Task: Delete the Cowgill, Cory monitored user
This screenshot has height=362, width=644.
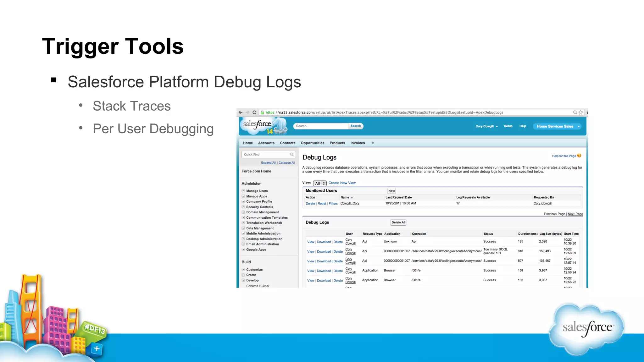Action: click(310, 204)
